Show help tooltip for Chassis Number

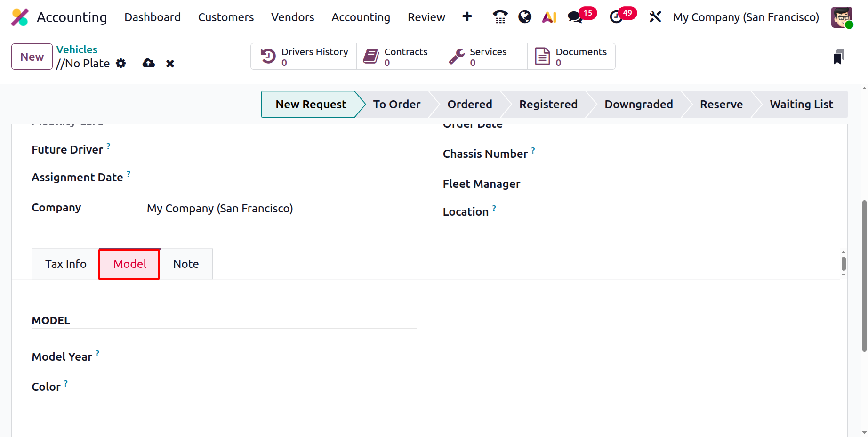coord(533,150)
